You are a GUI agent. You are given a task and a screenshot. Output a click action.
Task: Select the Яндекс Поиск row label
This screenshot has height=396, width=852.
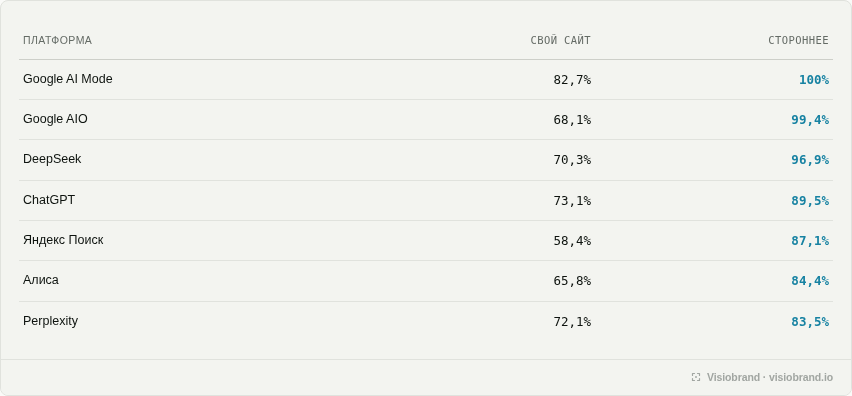63,240
